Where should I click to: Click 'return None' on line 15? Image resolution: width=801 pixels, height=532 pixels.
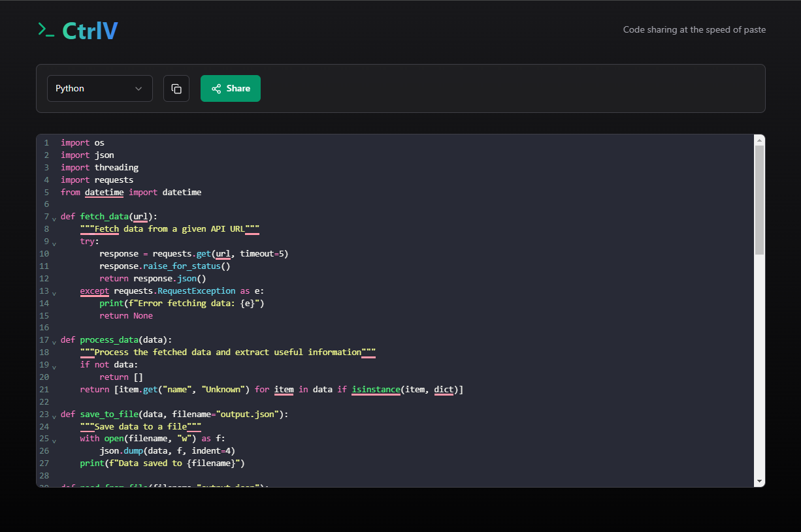click(126, 316)
